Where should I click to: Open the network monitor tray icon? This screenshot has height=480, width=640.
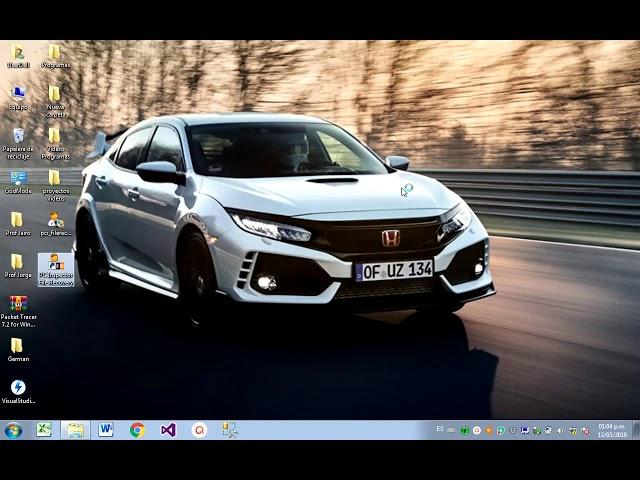coord(525,431)
